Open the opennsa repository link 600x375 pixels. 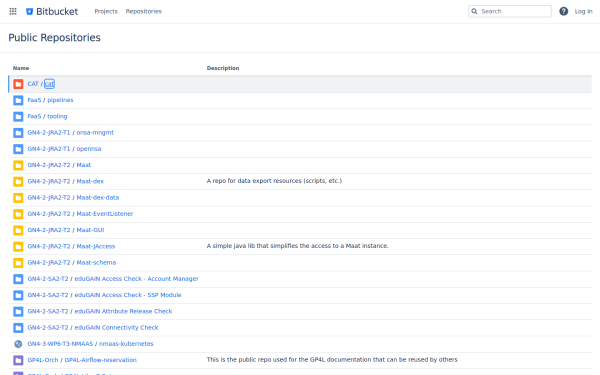point(89,149)
